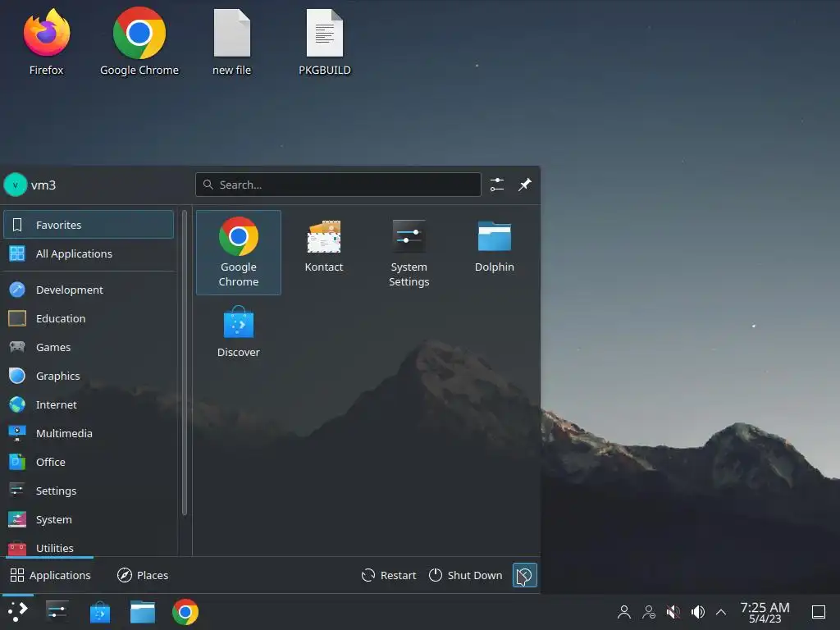Click Show Desktop button in panel
840x630 pixels.
[819, 612]
